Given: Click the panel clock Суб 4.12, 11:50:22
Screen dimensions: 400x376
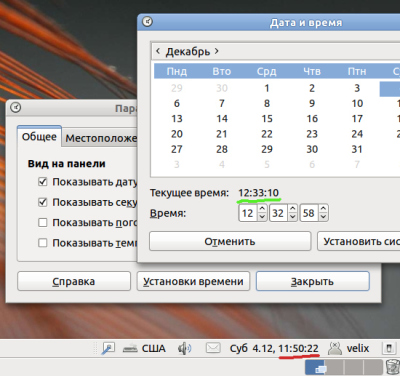Looking at the screenshot, I should point(274,349).
